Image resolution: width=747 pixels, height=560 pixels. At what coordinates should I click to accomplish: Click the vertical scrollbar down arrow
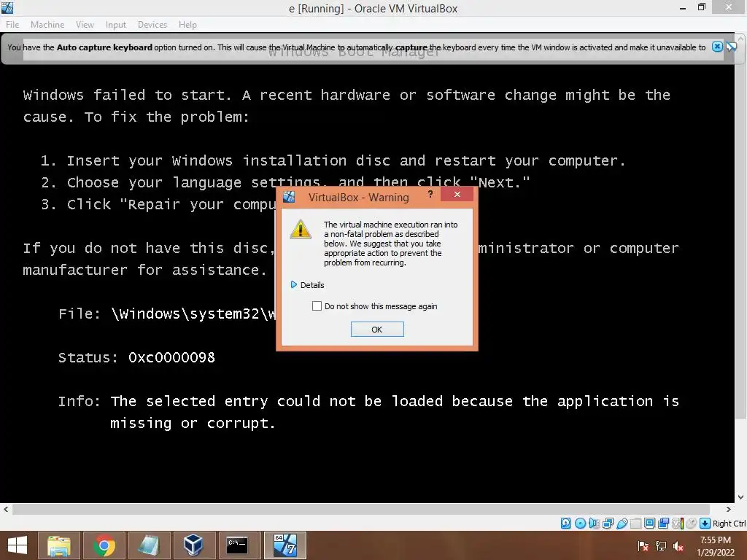[x=741, y=497]
